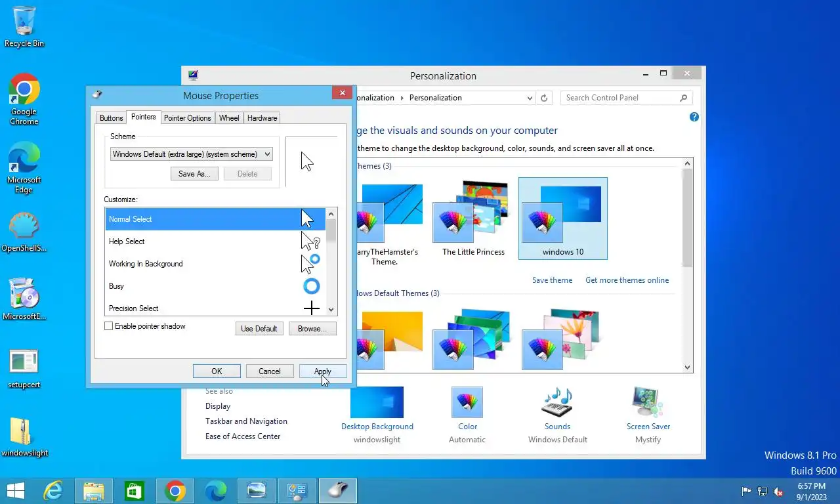Select the Pointers tab

point(143,117)
